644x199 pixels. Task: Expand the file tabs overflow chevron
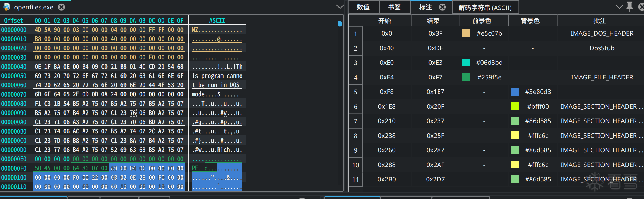340,7
